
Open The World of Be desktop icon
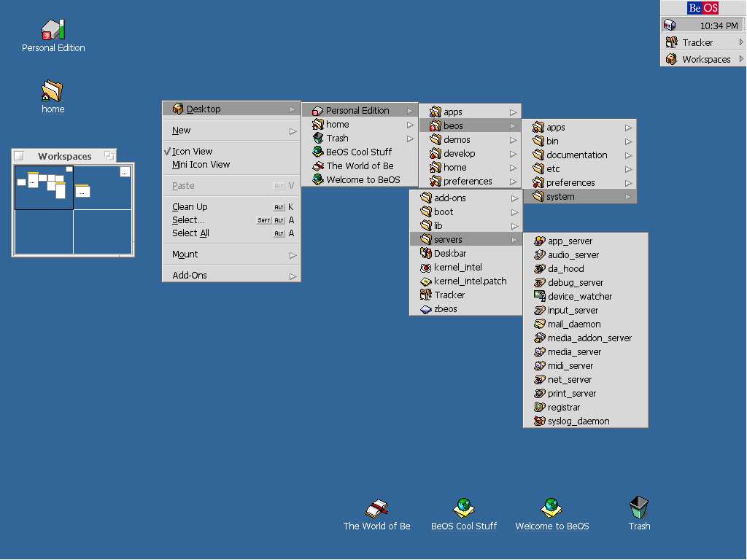pyautogui.click(x=376, y=508)
